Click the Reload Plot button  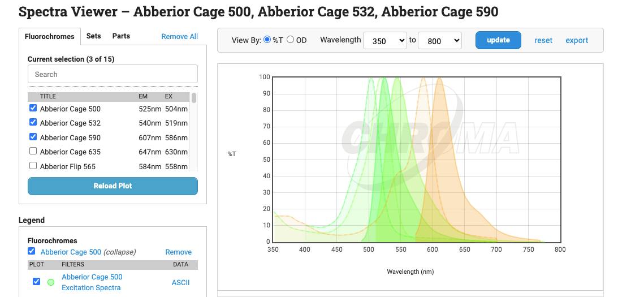coord(113,186)
